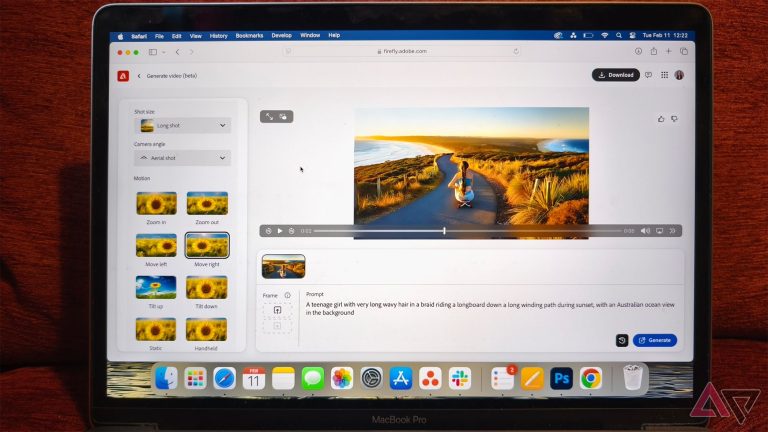Upload a last frame image
The height and width of the screenshot is (432, 768).
[277, 326]
